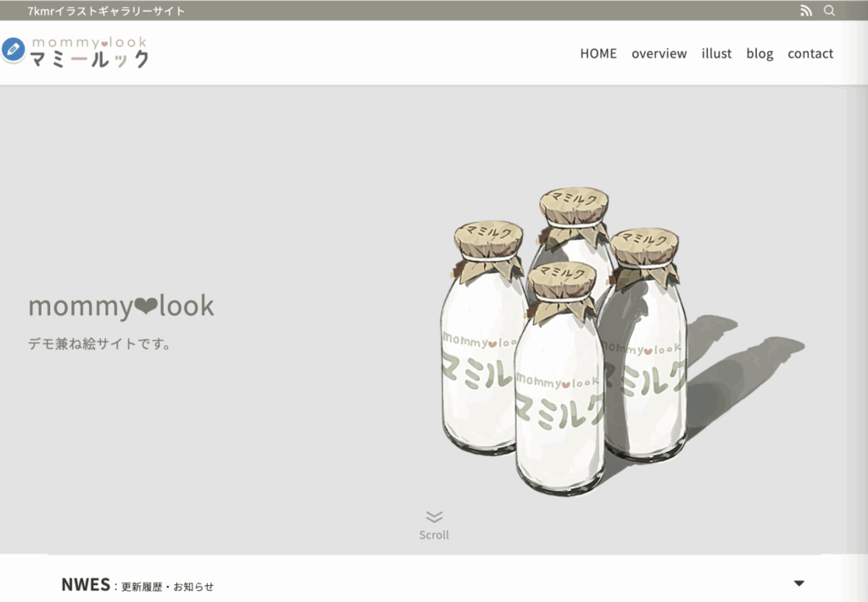
Task: Click the front milk bottle label
Action: pos(559,400)
